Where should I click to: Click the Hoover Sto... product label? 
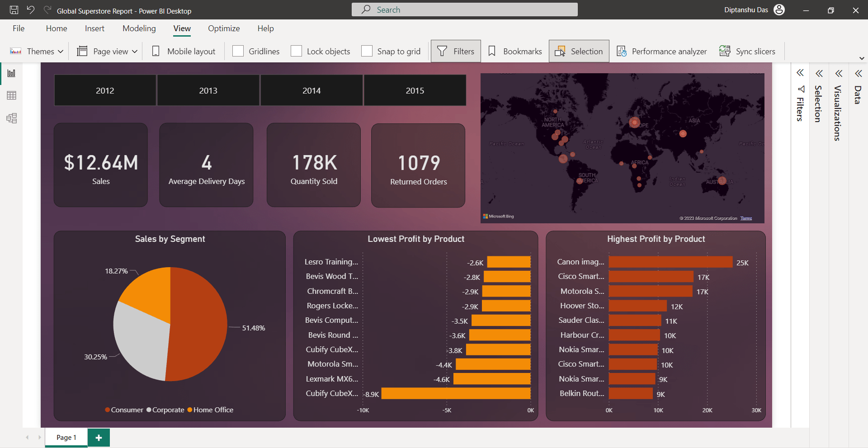[582, 306]
